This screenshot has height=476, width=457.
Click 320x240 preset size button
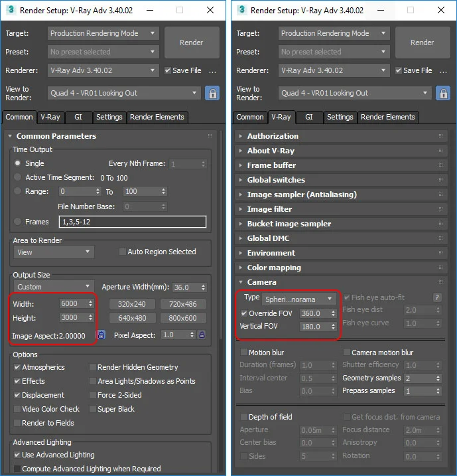(x=132, y=304)
